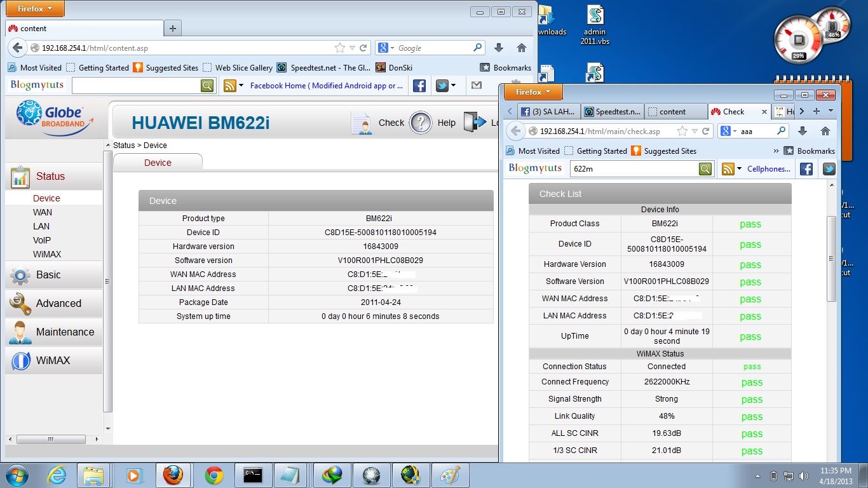Click the Status sidebar chart icon
The image size is (868, 488).
point(20,177)
